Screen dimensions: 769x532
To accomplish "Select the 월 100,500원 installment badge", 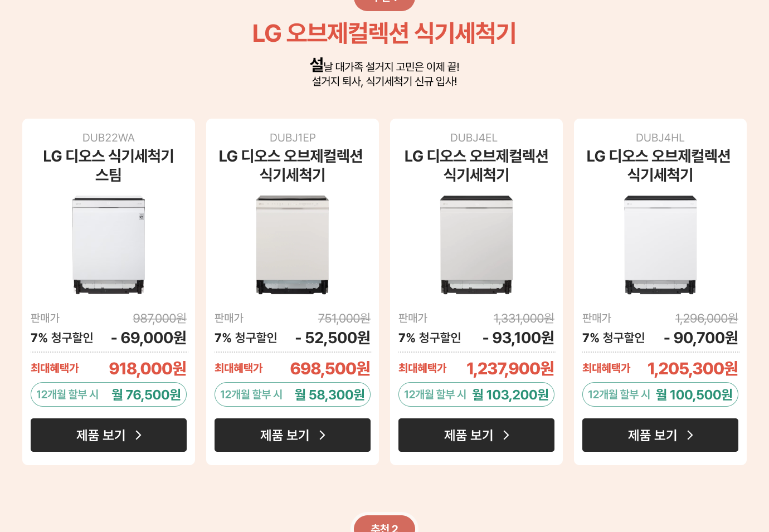I will click(660, 394).
